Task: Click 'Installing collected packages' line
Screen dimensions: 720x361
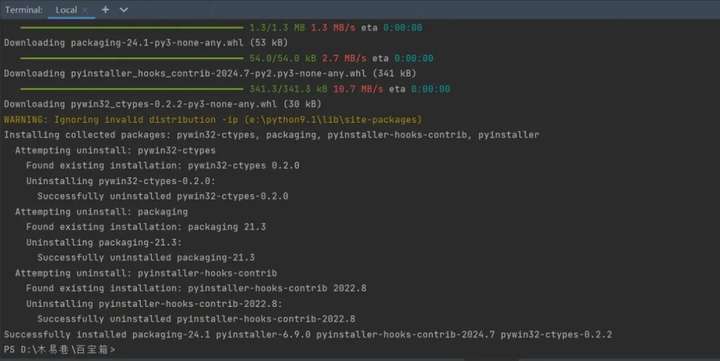Action: click(x=271, y=135)
